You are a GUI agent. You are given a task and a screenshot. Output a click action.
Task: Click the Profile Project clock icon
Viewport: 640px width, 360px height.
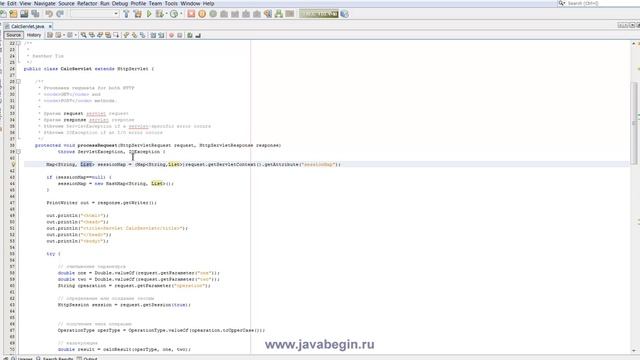(x=174, y=13)
